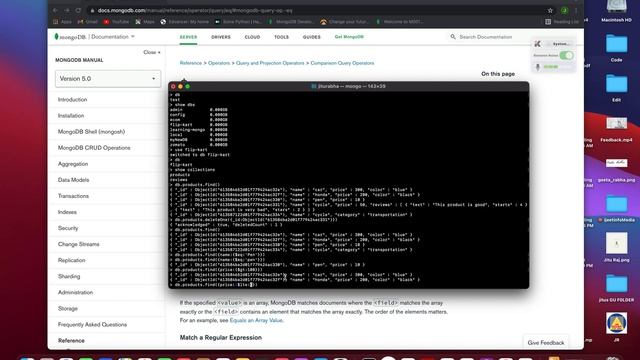Screen dimensions: 640x360
Task: Click the Get MongoDB link
Action: 349,37
